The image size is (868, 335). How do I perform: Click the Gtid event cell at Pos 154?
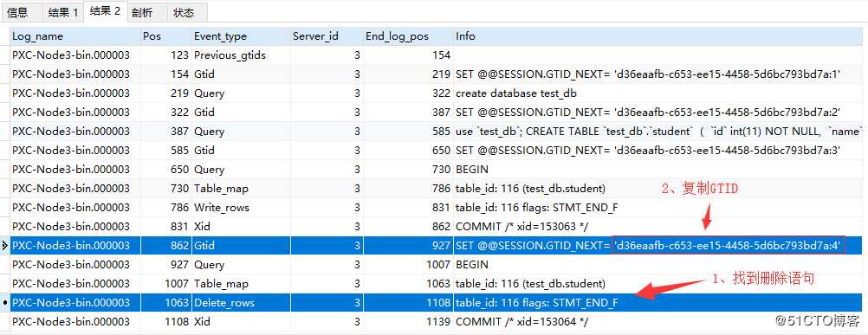click(x=241, y=74)
